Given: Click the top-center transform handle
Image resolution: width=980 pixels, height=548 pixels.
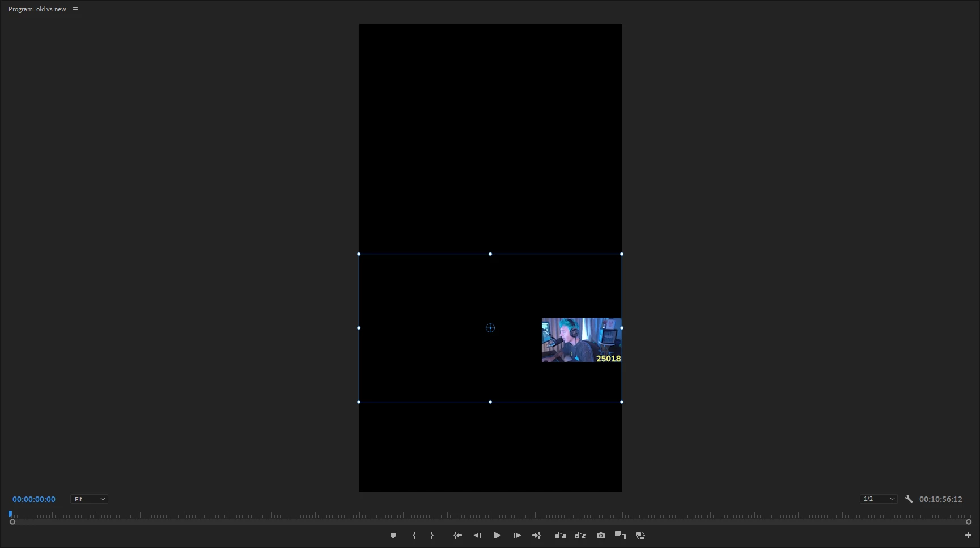Looking at the screenshot, I should coord(490,254).
